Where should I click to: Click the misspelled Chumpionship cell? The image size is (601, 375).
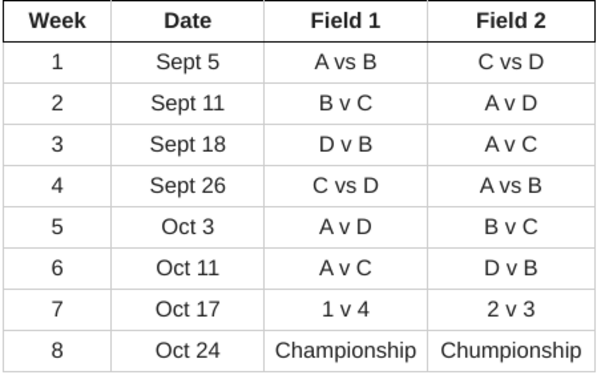coord(511,351)
